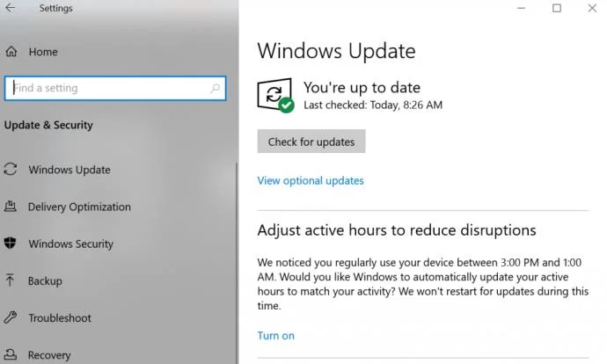
Task: Click "Last checked: Today, 8:26 AM" text
Action: tap(373, 105)
